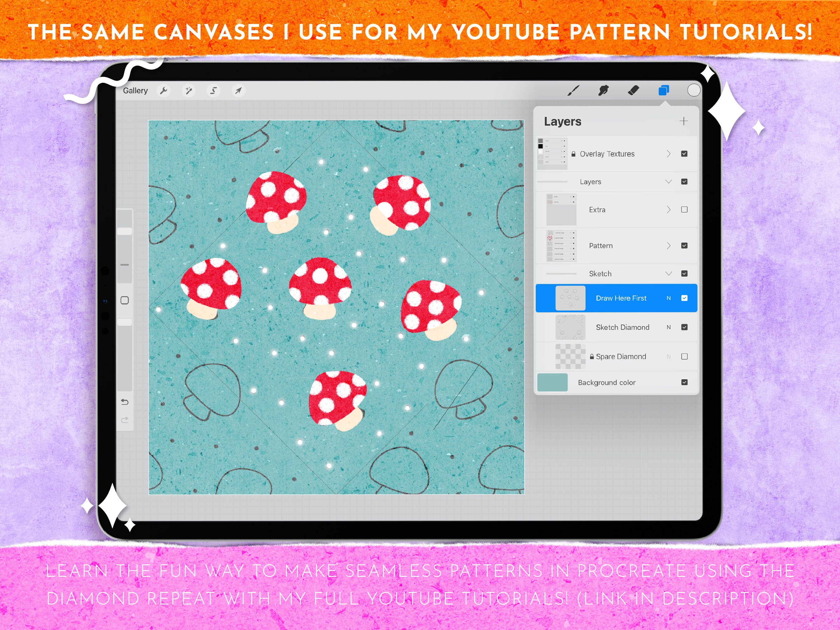
Task: Collapse the Sketch group chevron
Action: (669, 273)
